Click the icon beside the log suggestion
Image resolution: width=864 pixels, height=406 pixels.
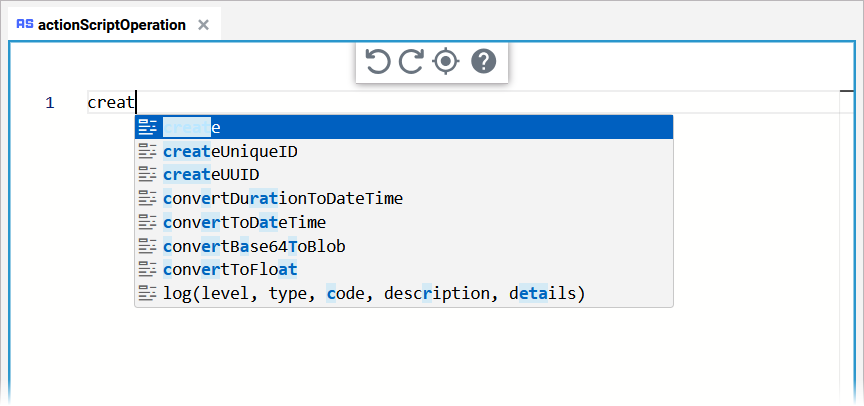148,294
